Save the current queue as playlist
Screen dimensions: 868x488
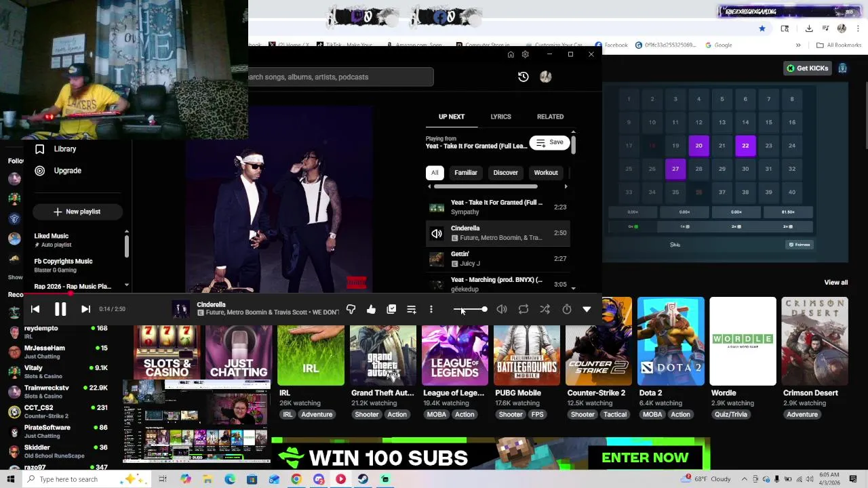[x=549, y=142]
